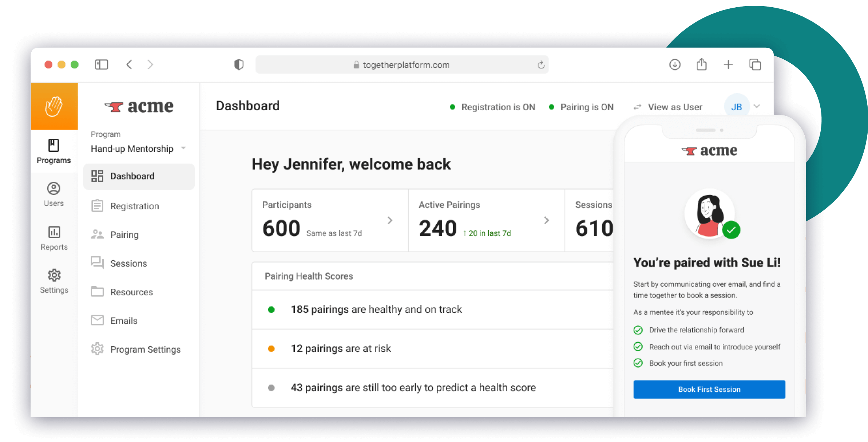Click the green checkmark badge on avatar

(x=731, y=230)
